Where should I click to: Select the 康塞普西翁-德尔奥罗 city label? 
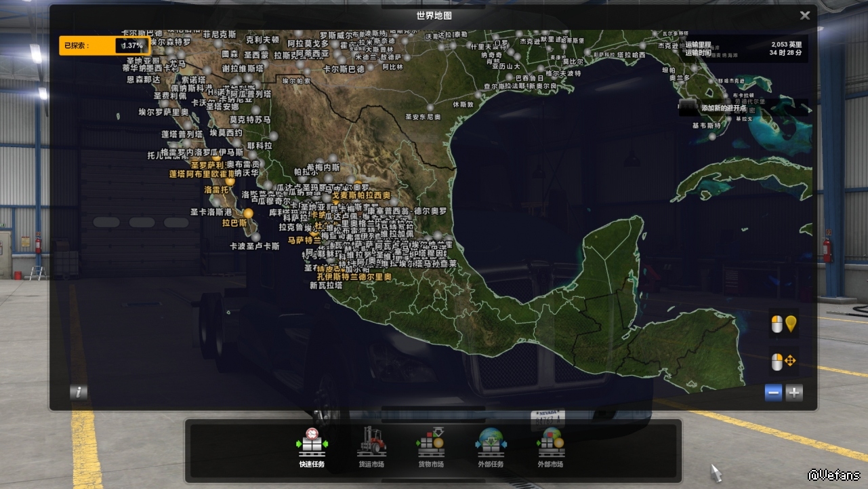coord(407,211)
